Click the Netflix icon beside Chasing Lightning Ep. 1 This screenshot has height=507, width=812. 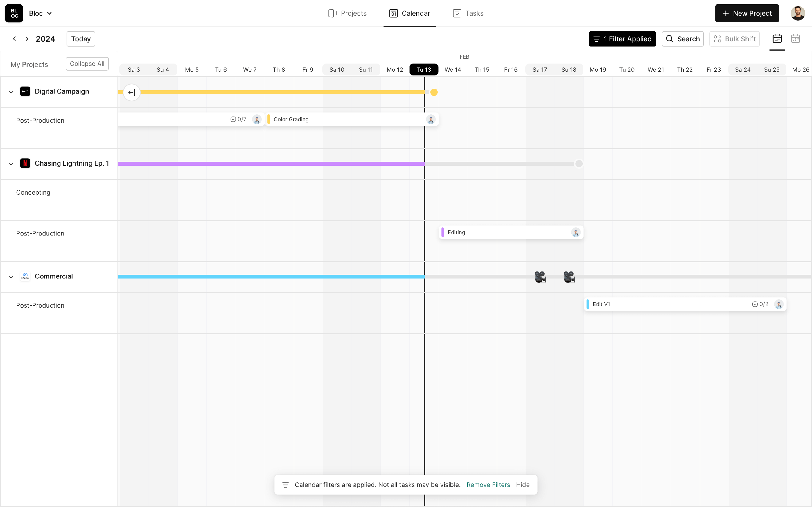pos(25,163)
